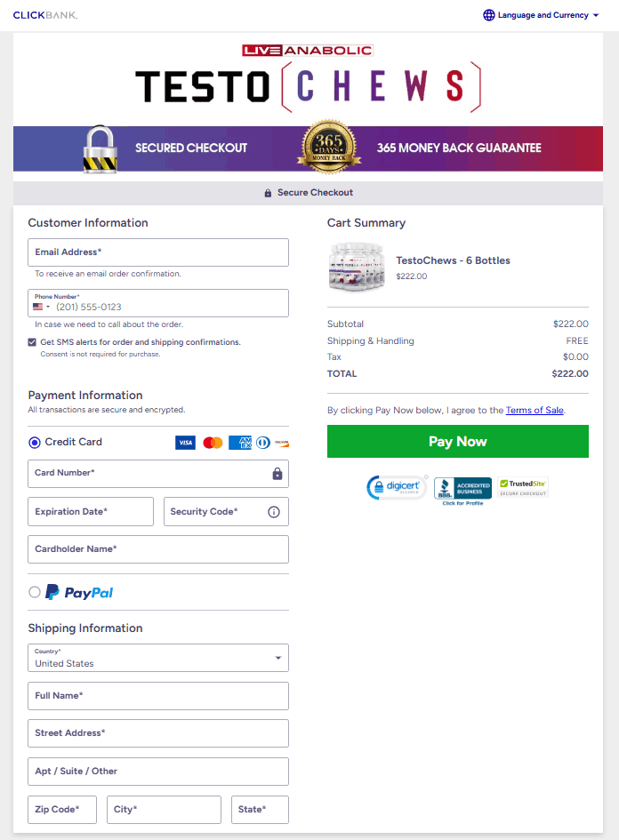Viewport: 619px width, 840px height.
Task: Click the DigiCert secured seal
Action: [x=397, y=487]
